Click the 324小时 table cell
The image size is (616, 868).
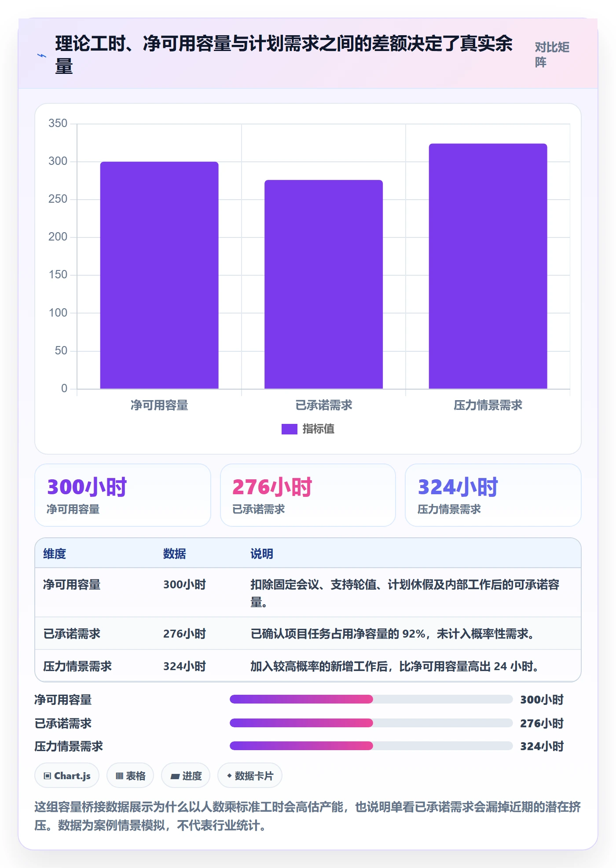[184, 666]
